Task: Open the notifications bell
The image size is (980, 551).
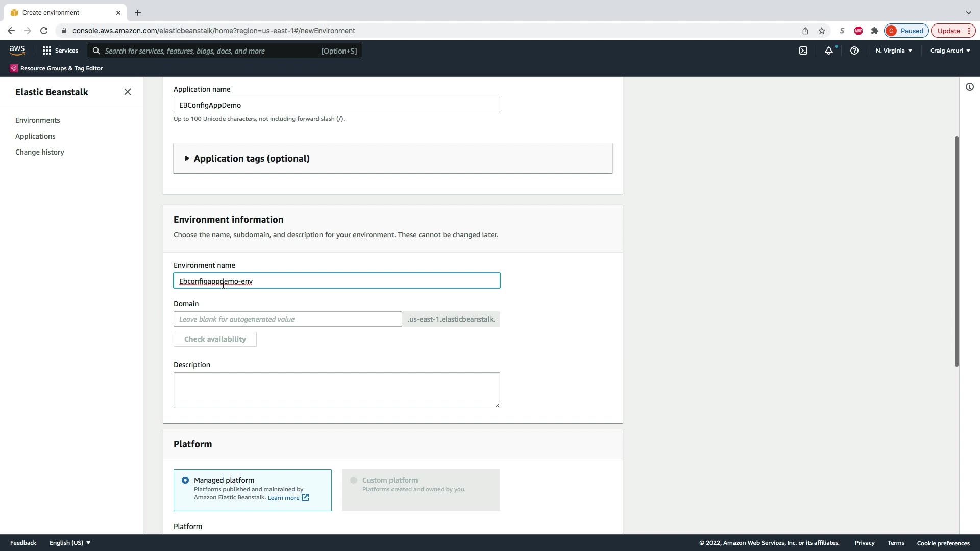Action: [x=829, y=51]
